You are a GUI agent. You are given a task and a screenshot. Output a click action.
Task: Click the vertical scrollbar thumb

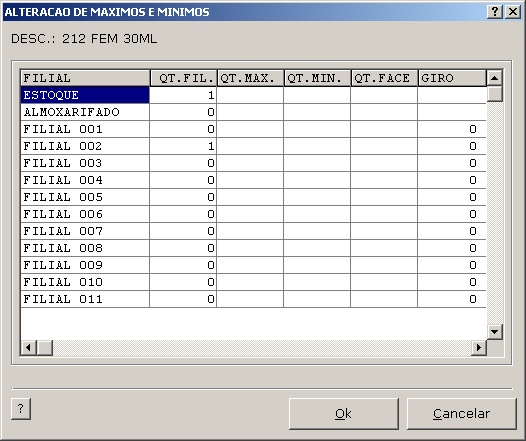tap(494, 94)
